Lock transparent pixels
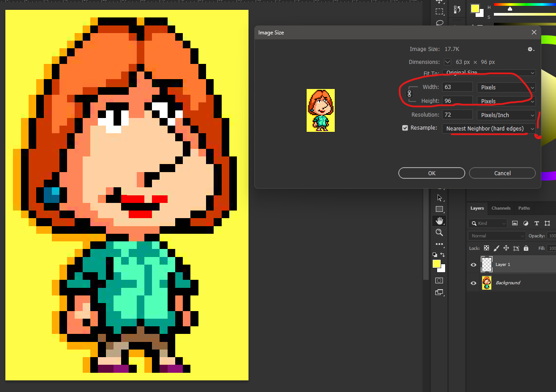Screen dimensions: 556x392 click(x=486, y=248)
